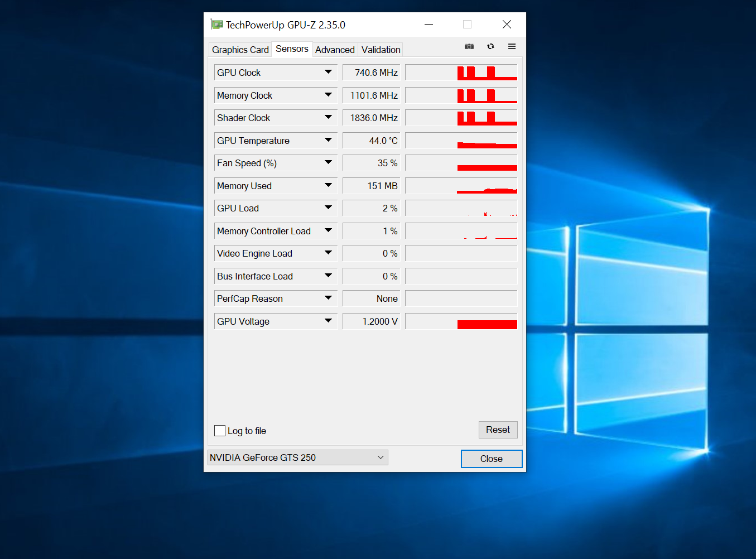The width and height of the screenshot is (756, 559).
Task: Expand the Shader Clock dropdown arrow
Action: 328,117
